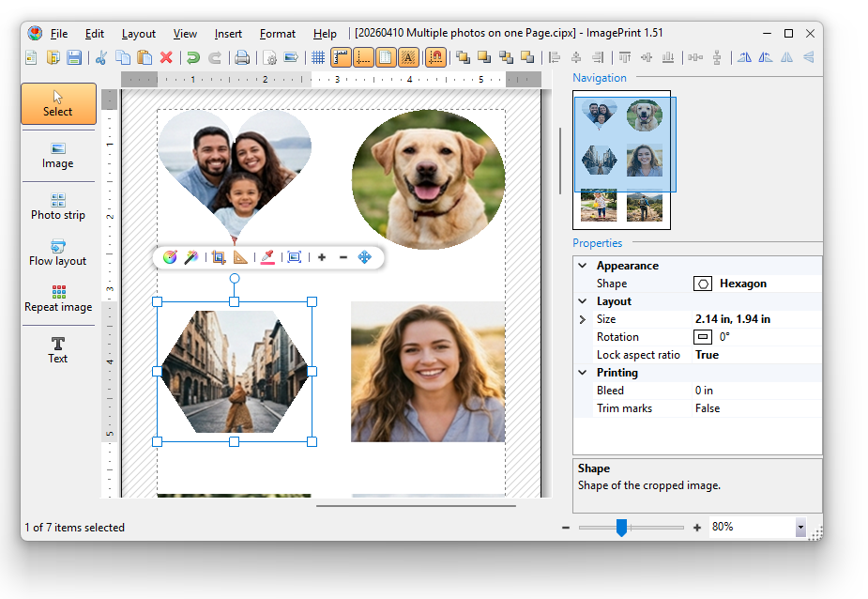
Task: Select the eyedropper color picker on floating toolbar
Action: (x=267, y=256)
